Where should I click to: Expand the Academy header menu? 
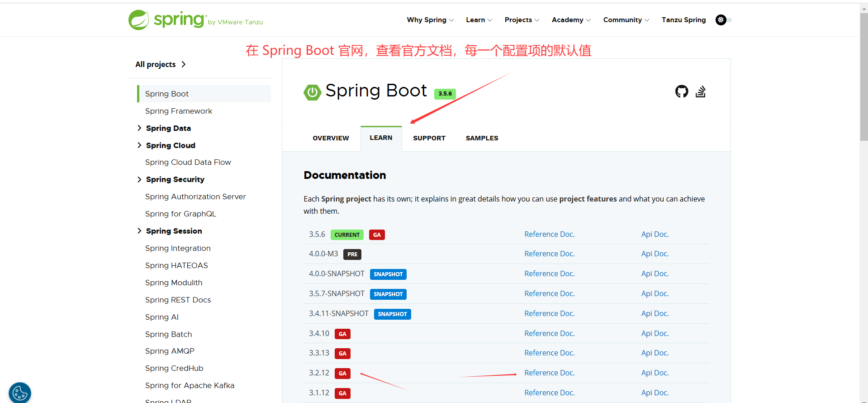[571, 20]
